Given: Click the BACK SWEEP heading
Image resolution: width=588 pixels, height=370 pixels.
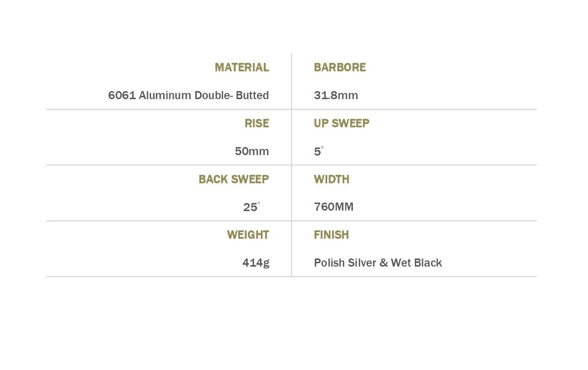Looking at the screenshot, I should [234, 179].
